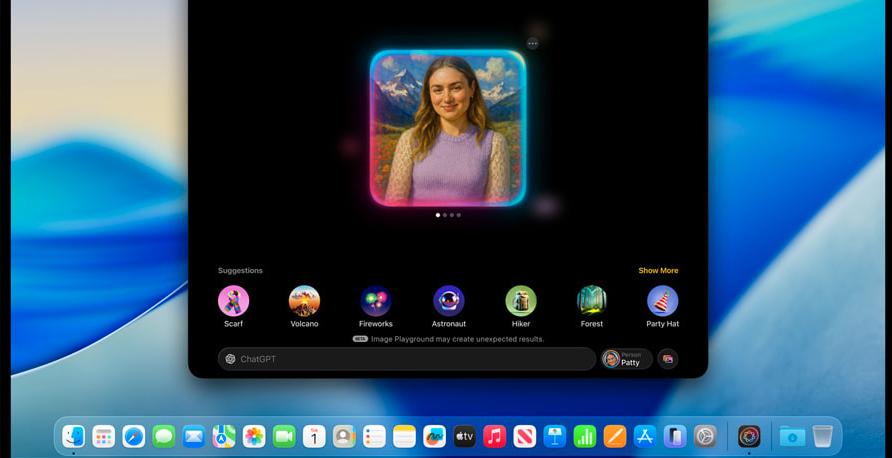Apply the Forest suggestion
892x458 pixels.
click(x=591, y=301)
